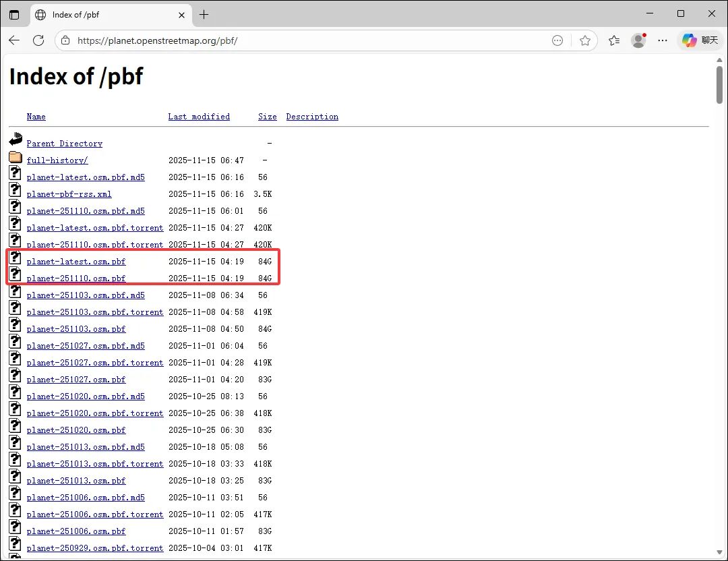Open browser settings and more menu

click(663, 40)
